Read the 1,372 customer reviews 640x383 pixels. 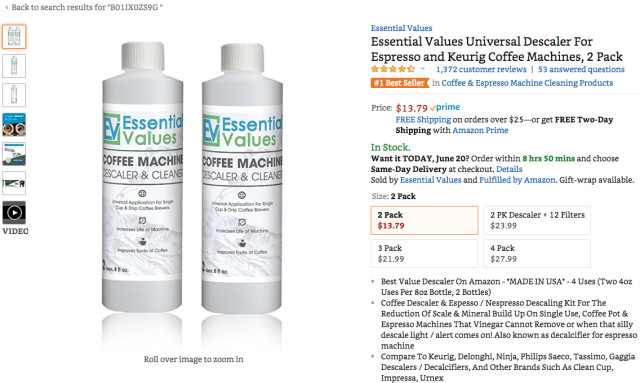pos(481,69)
